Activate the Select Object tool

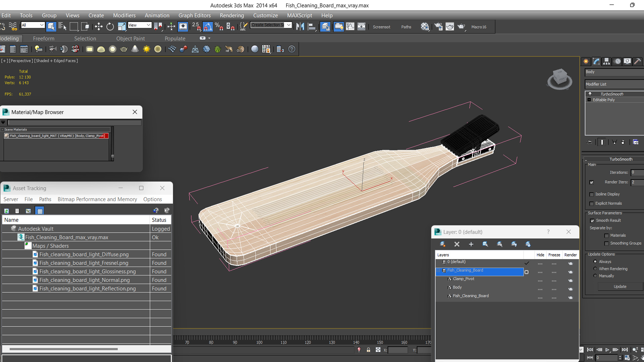point(51,26)
